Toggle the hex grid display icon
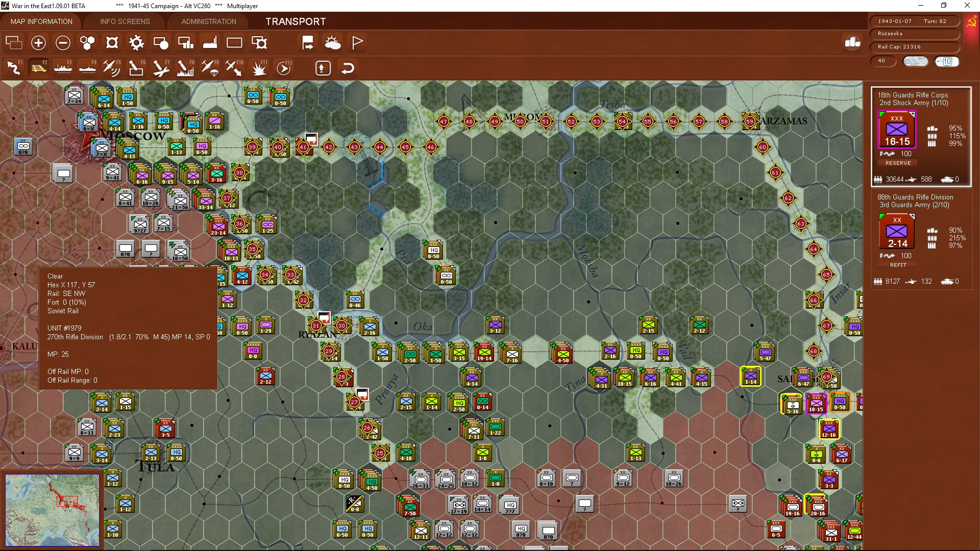This screenshot has height=551, width=980. [x=87, y=43]
